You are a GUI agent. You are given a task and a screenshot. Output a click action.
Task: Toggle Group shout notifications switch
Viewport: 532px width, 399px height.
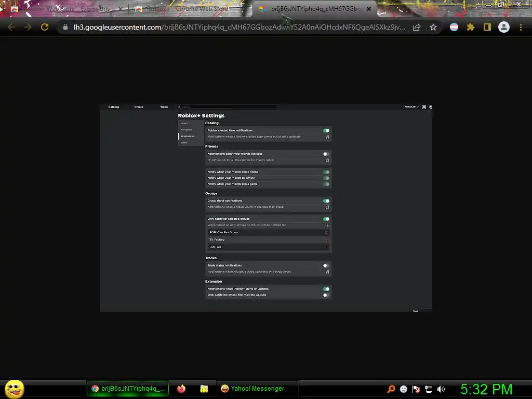326,201
